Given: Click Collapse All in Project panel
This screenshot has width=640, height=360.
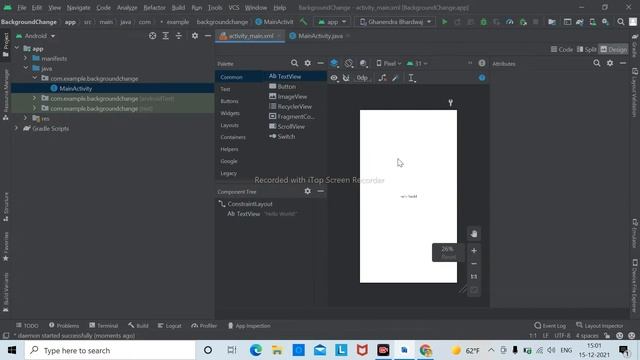Looking at the screenshot, I should coord(179,36).
